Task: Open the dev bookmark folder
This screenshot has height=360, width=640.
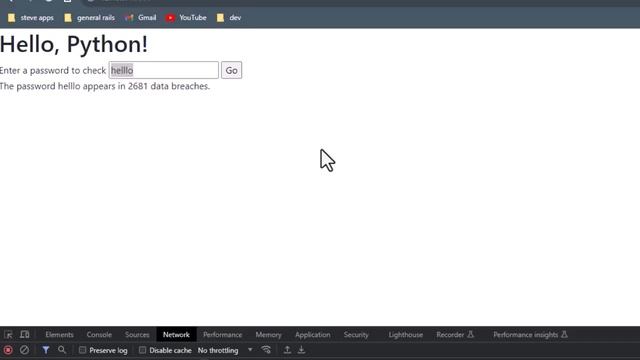Action: [x=229, y=18]
